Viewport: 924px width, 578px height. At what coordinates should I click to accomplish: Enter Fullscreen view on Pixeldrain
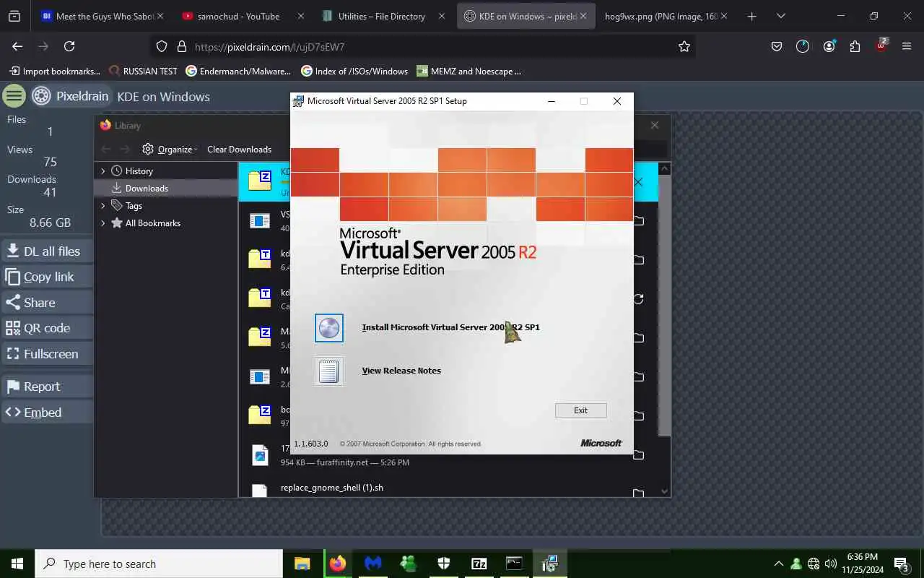pos(47,354)
